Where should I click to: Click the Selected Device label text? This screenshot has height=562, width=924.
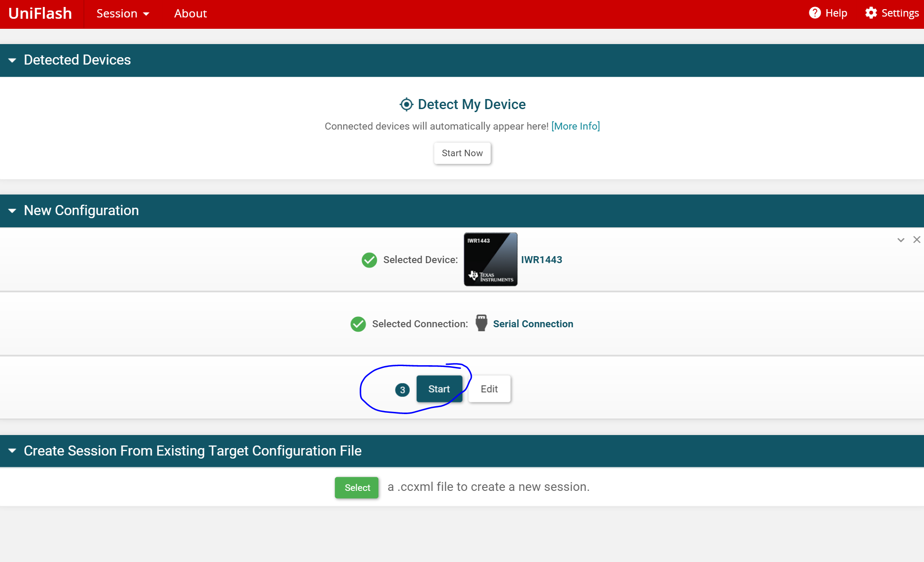click(420, 260)
